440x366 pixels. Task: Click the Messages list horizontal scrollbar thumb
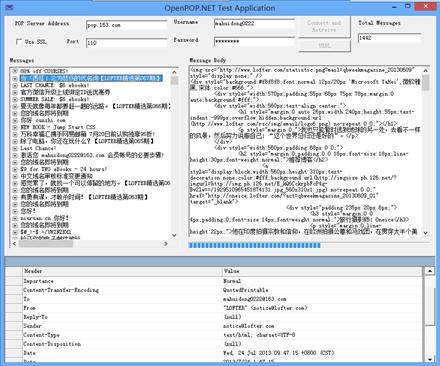(x=45, y=244)
